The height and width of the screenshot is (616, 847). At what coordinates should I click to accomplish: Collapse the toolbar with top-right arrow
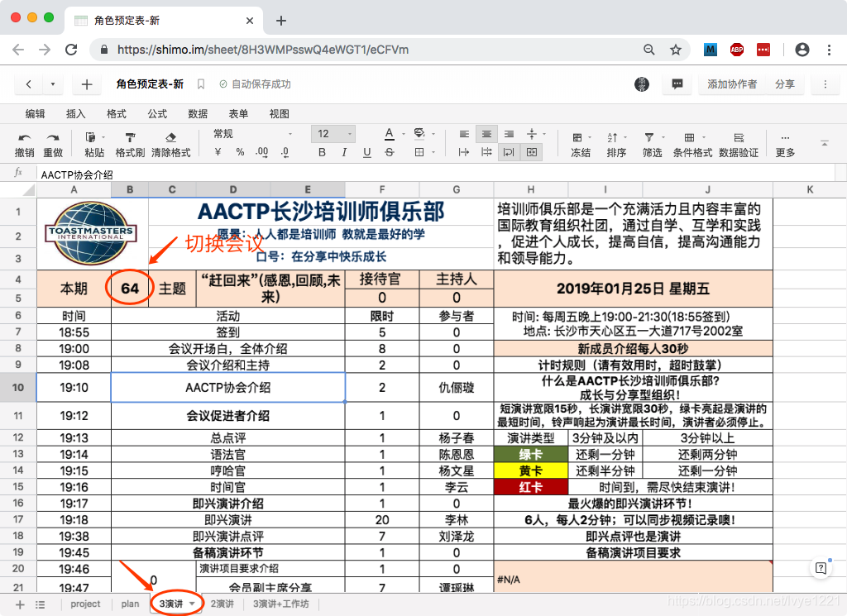(x=825, y=143)
